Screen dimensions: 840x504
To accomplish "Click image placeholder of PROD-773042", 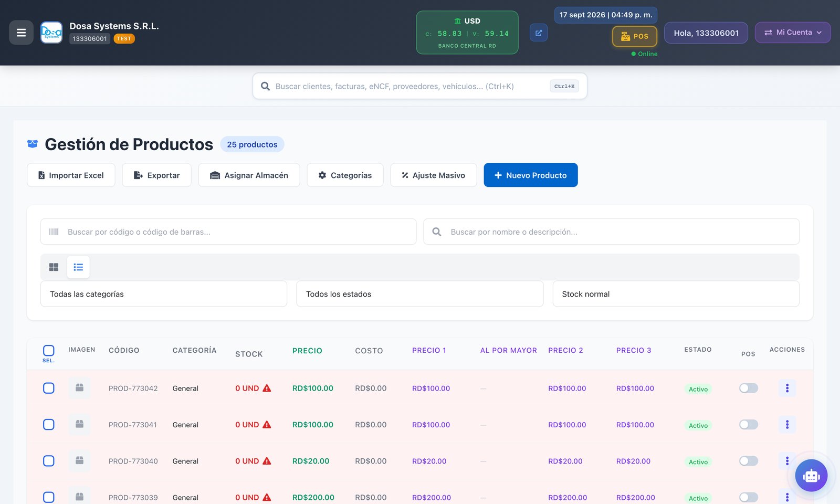I will tap(79, 388).
